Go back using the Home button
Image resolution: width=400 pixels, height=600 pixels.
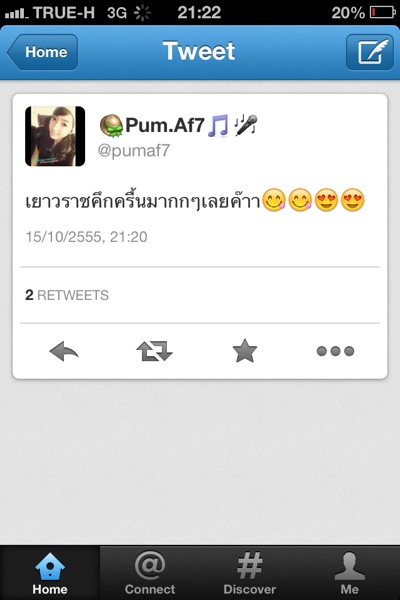(x=42, y=52)
